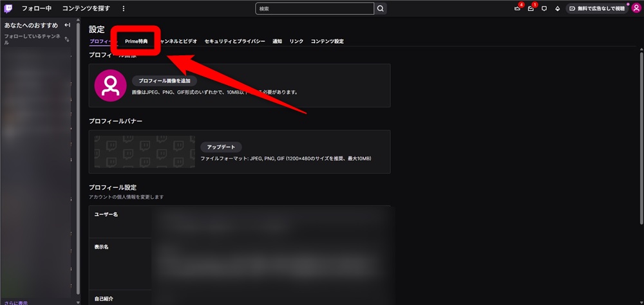Click the 表示名 label
The image size is (644, 305).
[102, 247]
